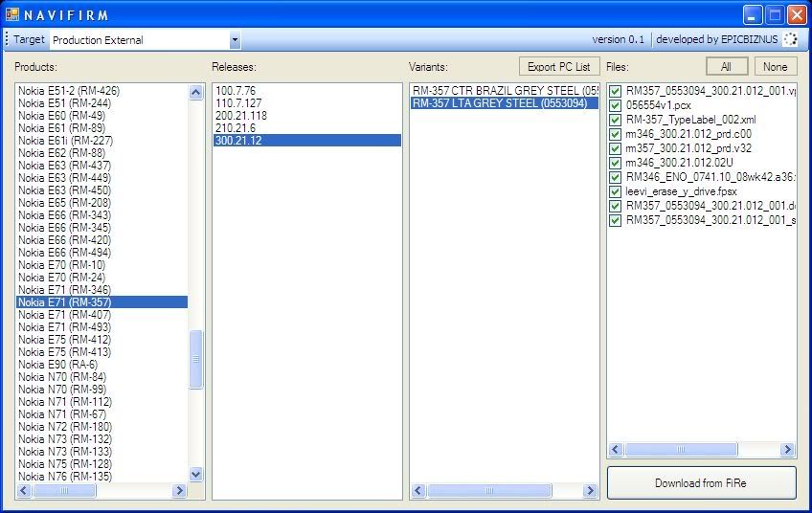
Task: Select variant RM-357 LTA GREY STEEL (0553094)
Action: [x=505, y=103]
